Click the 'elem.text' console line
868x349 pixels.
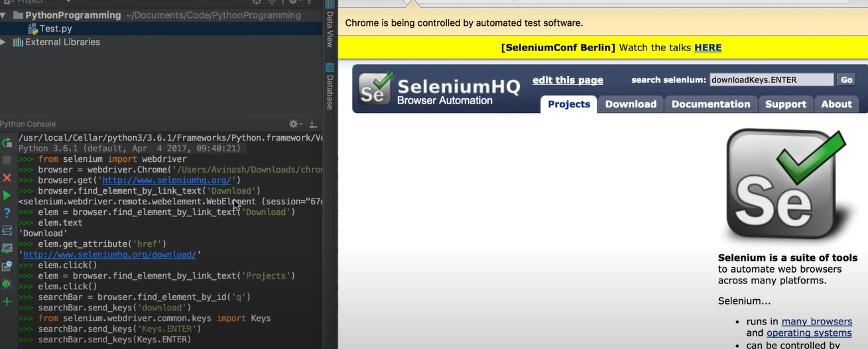60,223
